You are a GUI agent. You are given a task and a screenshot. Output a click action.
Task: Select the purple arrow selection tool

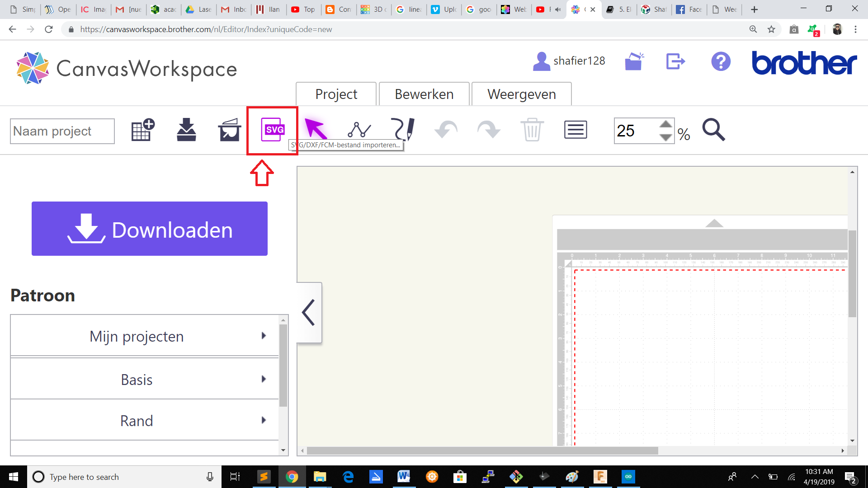pyautogui.click(x=316, y=129)
